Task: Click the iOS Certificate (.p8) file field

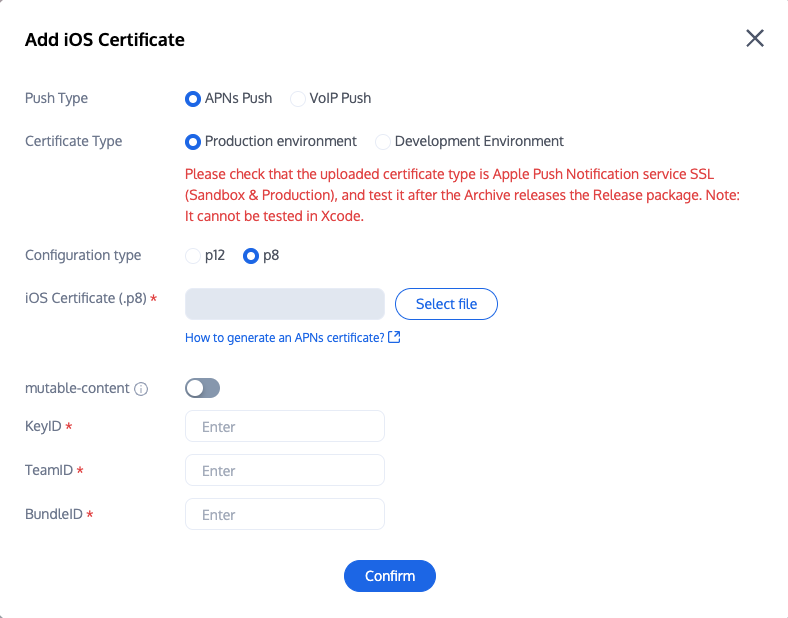Action: tap(285, 304)
